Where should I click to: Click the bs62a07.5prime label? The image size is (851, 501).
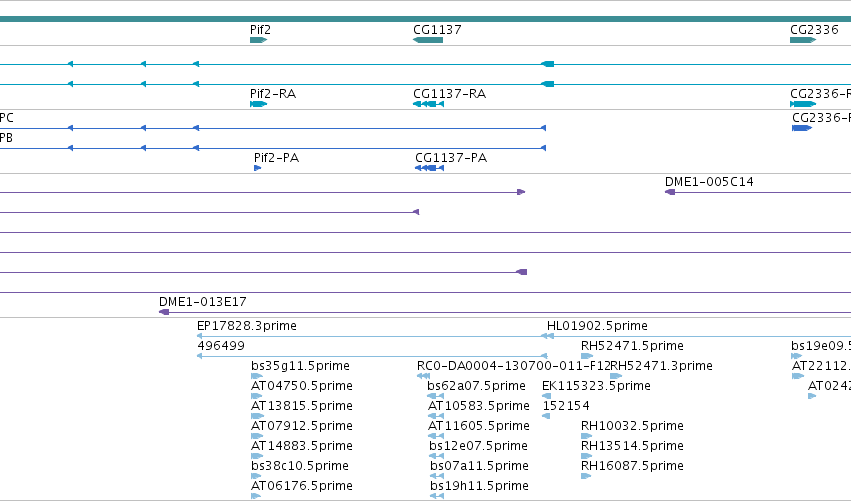(x=476, y=386)
